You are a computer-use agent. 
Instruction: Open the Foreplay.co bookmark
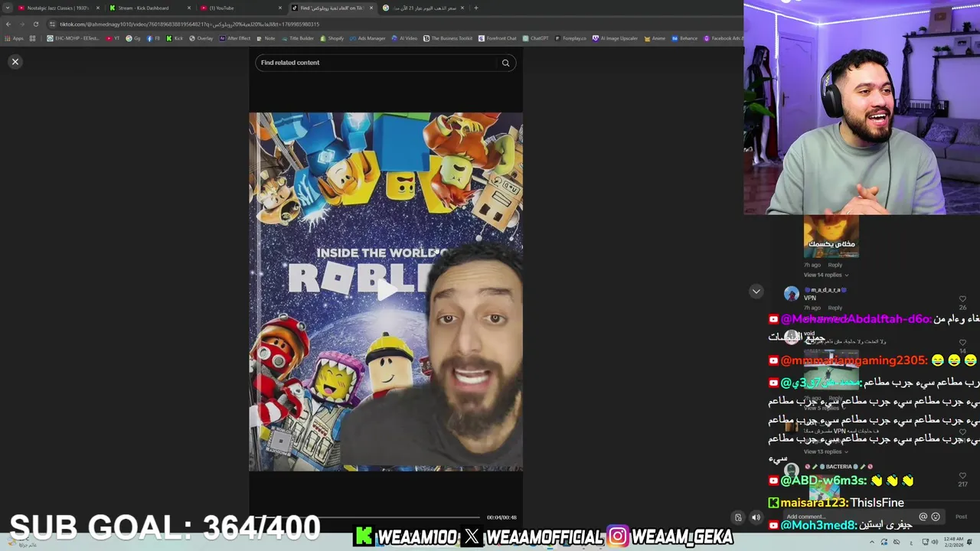(571, 38)
